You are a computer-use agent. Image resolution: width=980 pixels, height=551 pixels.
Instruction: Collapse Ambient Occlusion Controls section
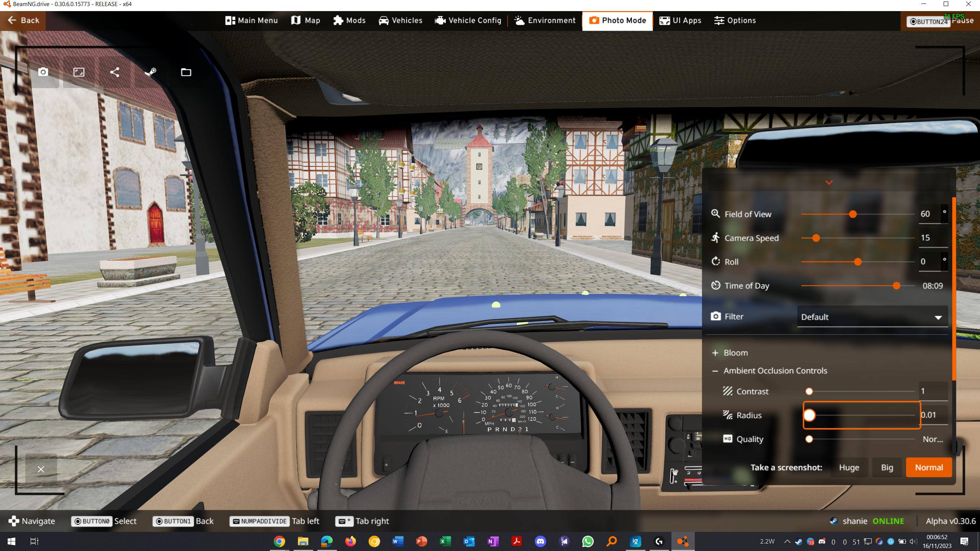click(775, 371)
